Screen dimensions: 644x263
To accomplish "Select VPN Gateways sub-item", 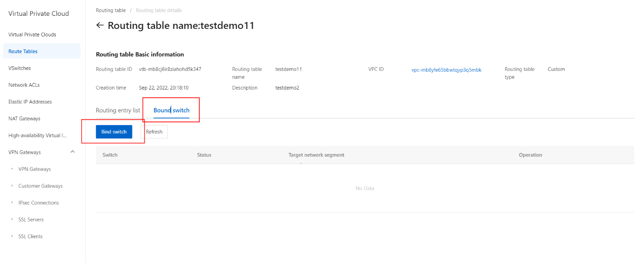I will (x=35, y=169).
